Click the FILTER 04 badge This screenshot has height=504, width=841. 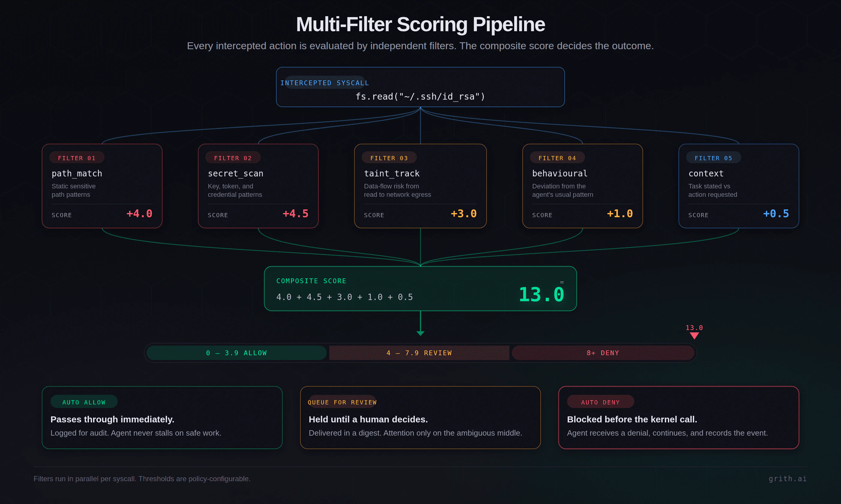tap(557, 158)
